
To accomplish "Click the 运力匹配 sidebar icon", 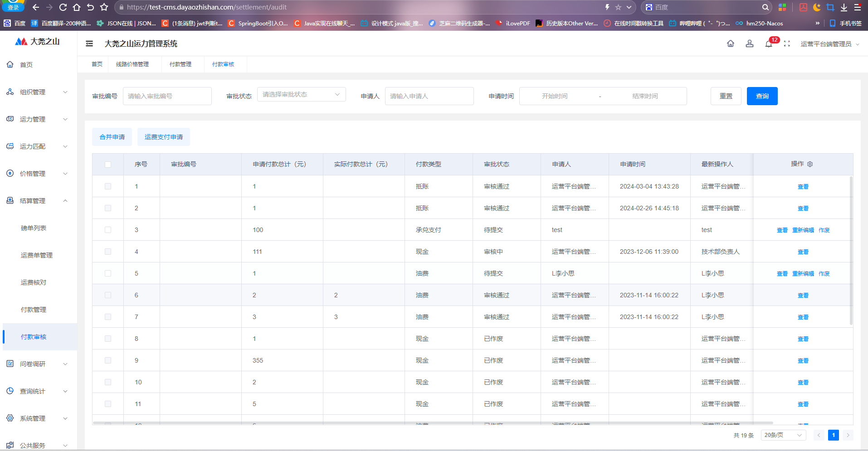I will click(x=10, y=146).
